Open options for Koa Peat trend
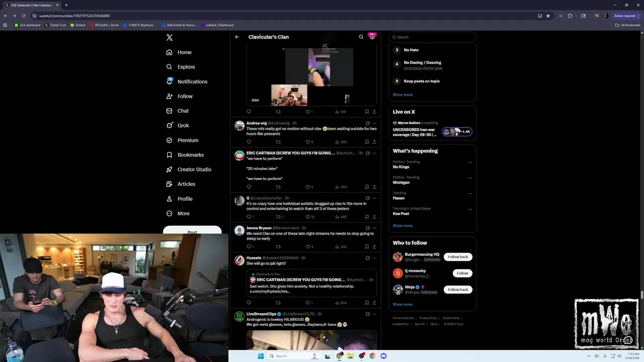The width and height of the screenshot is (644, 362). 470,209
